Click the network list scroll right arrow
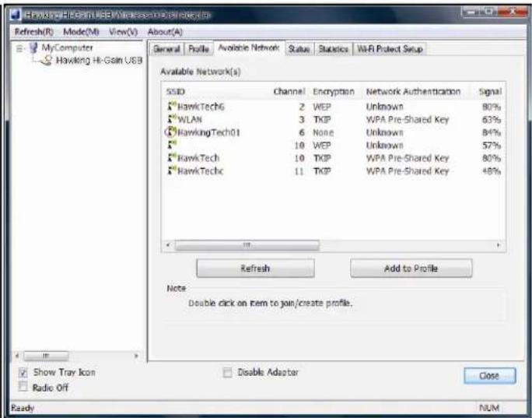 tap(498, 245)
